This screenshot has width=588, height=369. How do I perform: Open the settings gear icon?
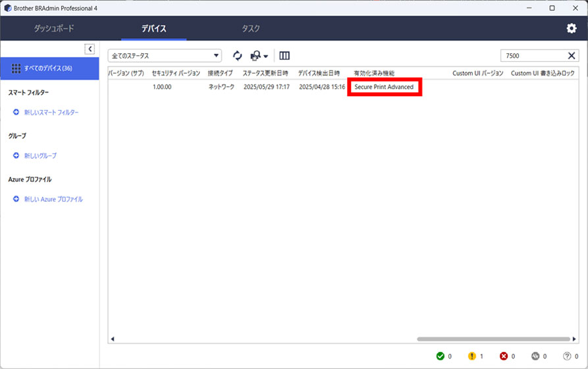tap(572, 28)
